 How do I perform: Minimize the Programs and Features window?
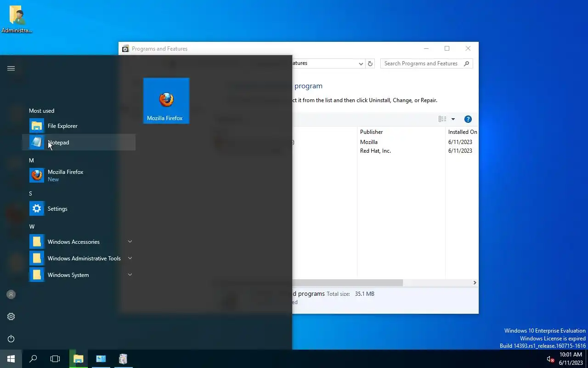coord(426,49)
